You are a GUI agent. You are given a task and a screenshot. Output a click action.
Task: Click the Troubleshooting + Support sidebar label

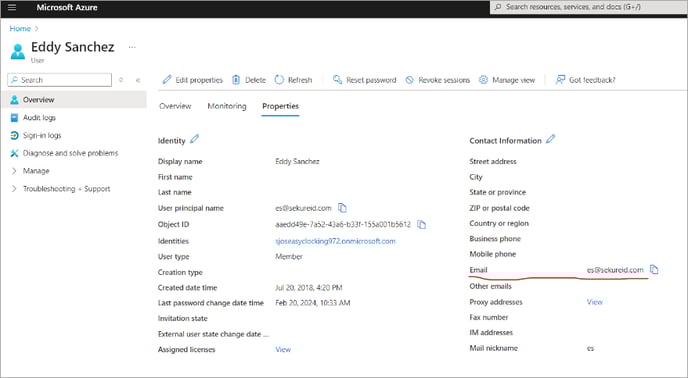(x=67, y=189)
